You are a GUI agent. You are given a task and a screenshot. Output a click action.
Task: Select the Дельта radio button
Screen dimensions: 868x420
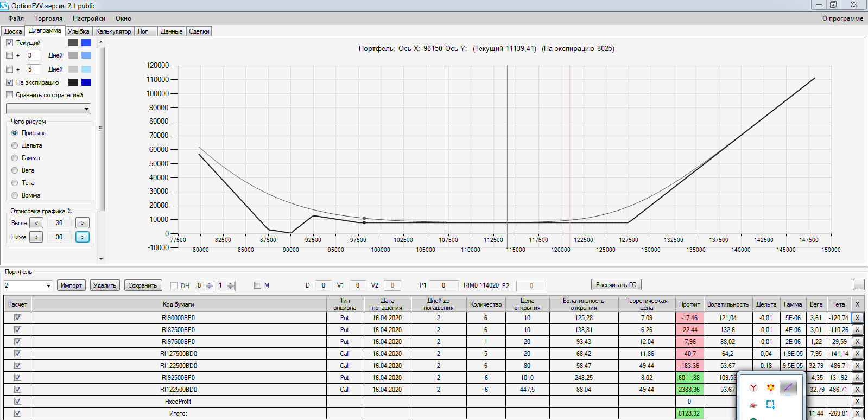click(x=15, y=145)
